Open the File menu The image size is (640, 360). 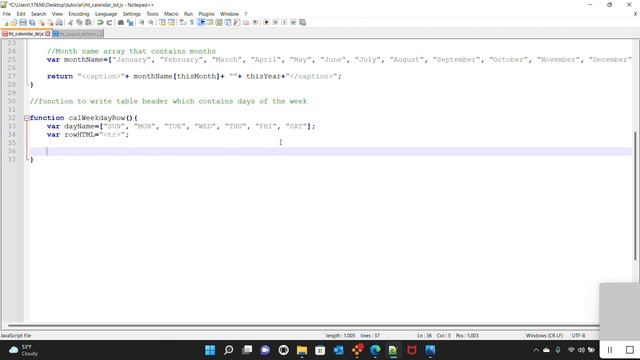7,14
